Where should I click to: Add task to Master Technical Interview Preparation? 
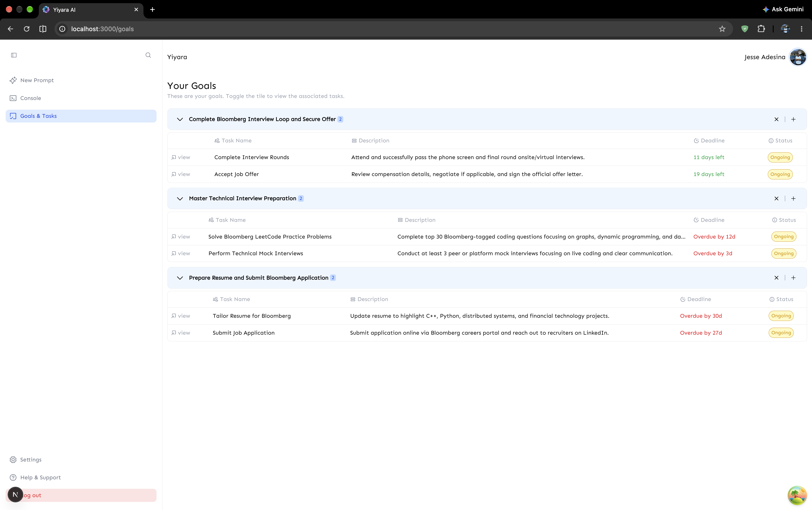pyautogui.click(x=794, y=199)
